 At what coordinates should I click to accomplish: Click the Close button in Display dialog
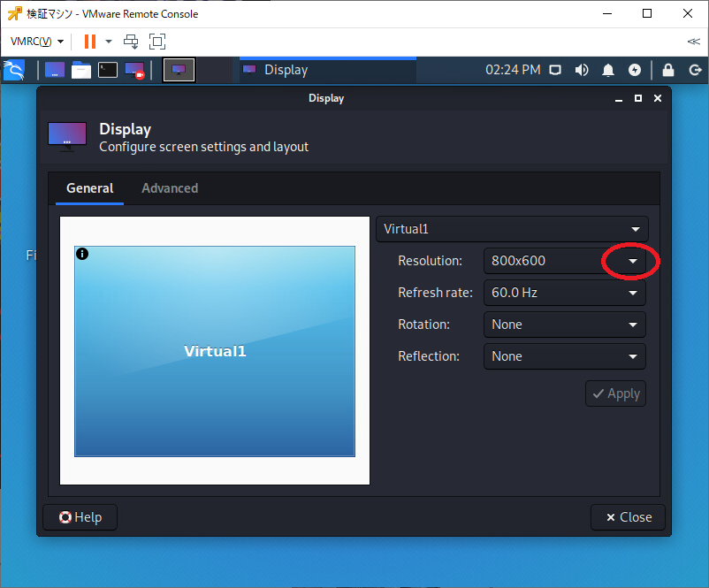[x=628, y=517]
